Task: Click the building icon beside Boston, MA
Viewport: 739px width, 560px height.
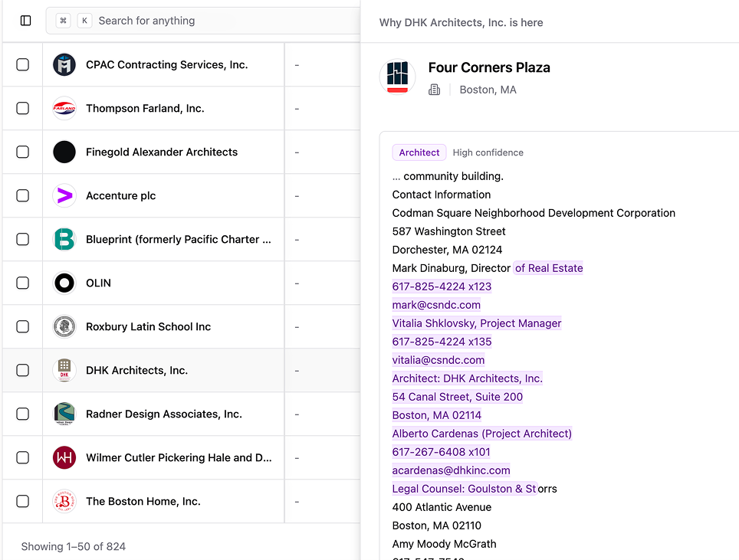Action: 434,90
